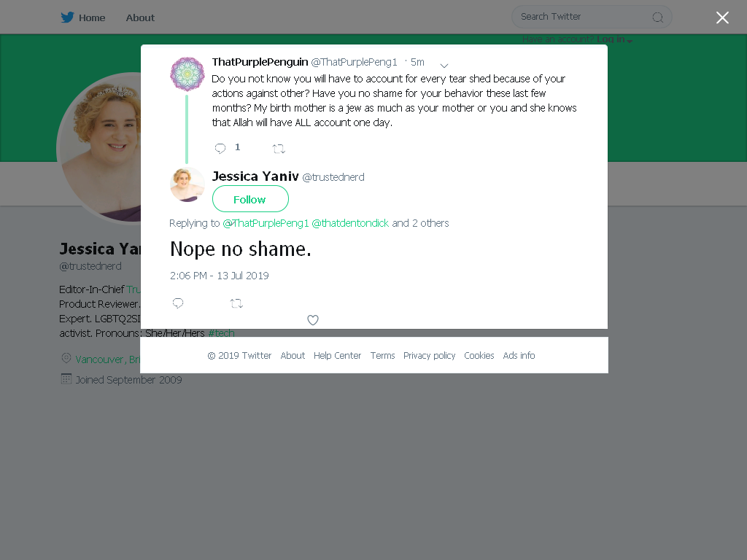Open the Privacy policy footer link
This screenshot has width=747, height=560.
click(x=429, y=356)
